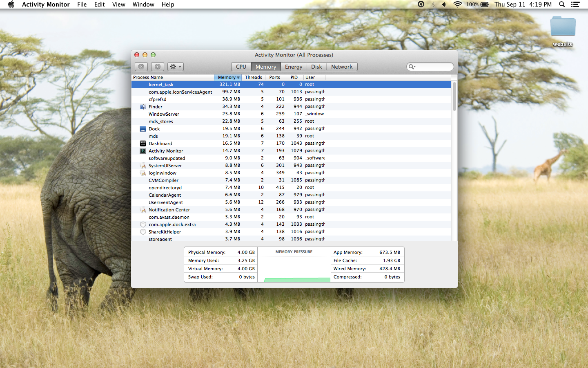This screenshot has height=368, width=588.
Task: Toggle Memory column sort order
Action: click(x=228, y=77)
